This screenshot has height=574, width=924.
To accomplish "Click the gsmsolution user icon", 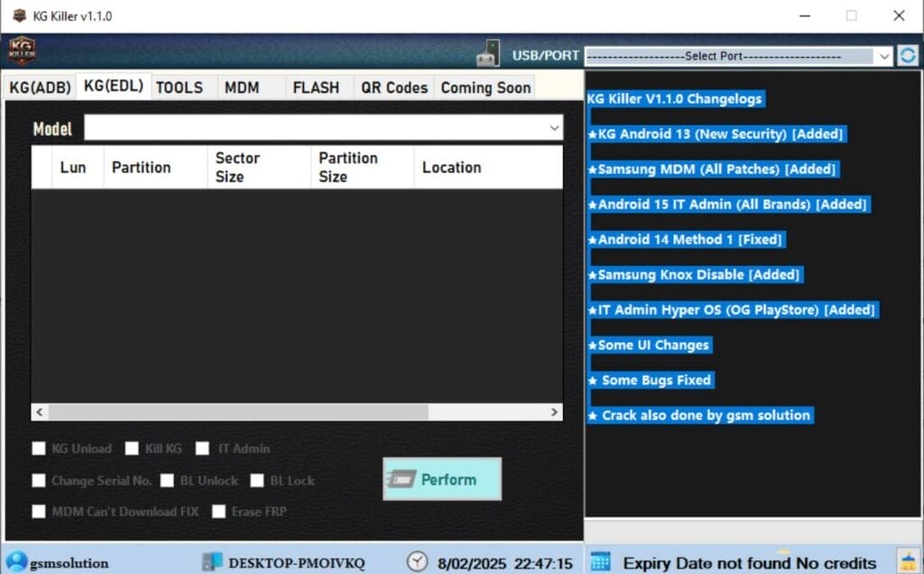I will click(x=15, y=562).
